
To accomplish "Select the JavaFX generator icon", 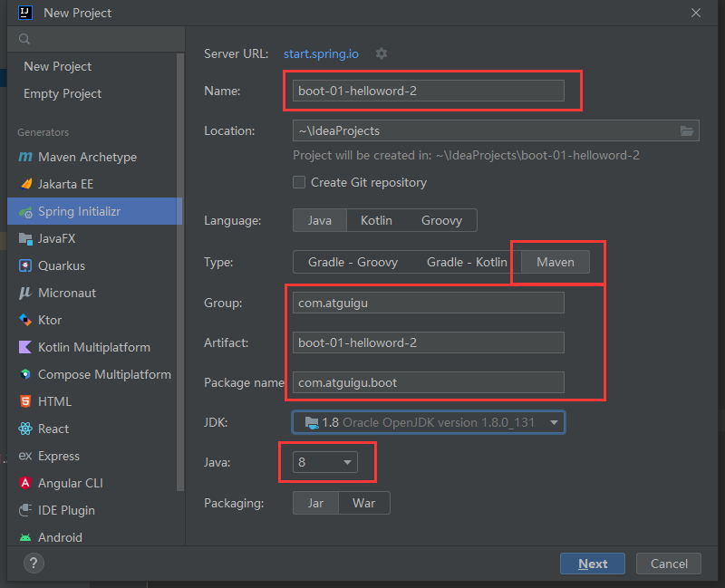I will (x=25, y=238).
